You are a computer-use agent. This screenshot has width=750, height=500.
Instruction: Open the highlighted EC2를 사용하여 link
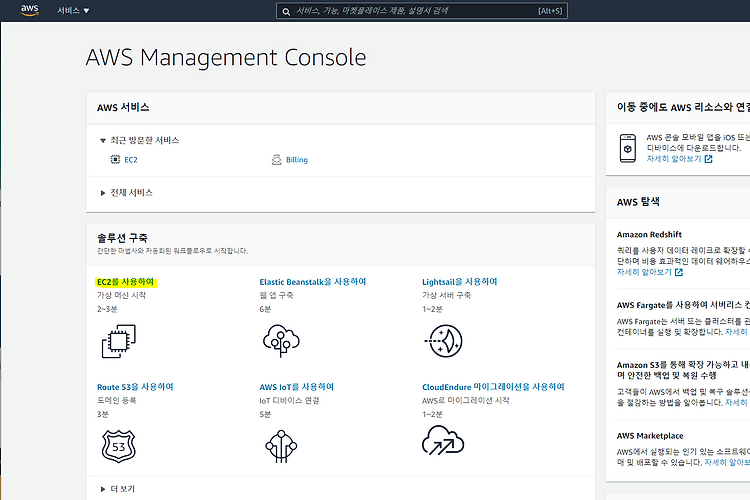(126, 282)
